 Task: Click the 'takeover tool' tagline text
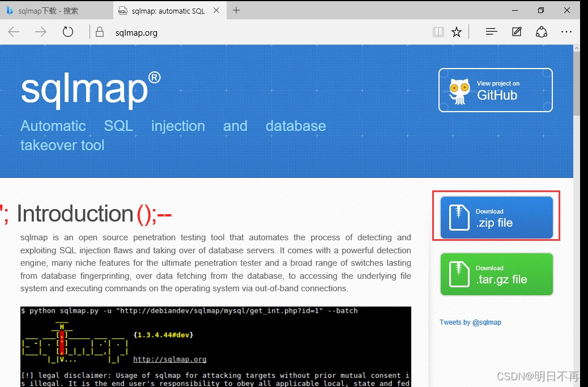coord(62,145)
